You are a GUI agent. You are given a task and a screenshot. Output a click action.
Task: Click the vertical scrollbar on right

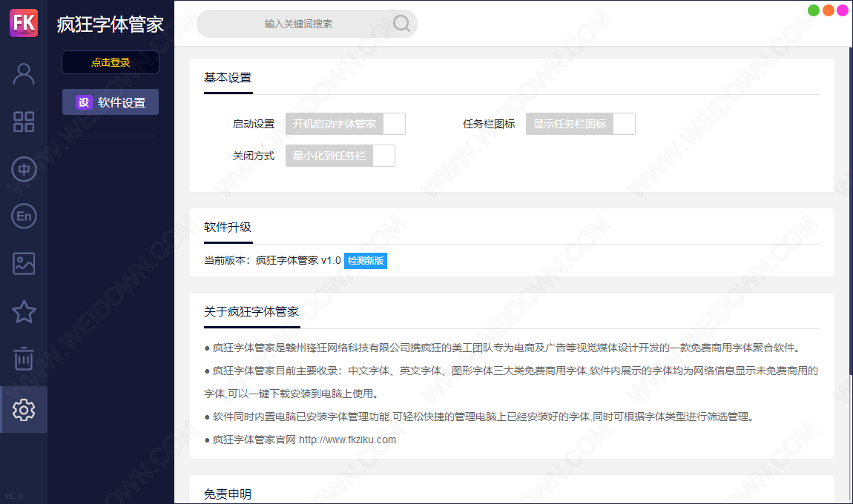click(x=851, y=211)
